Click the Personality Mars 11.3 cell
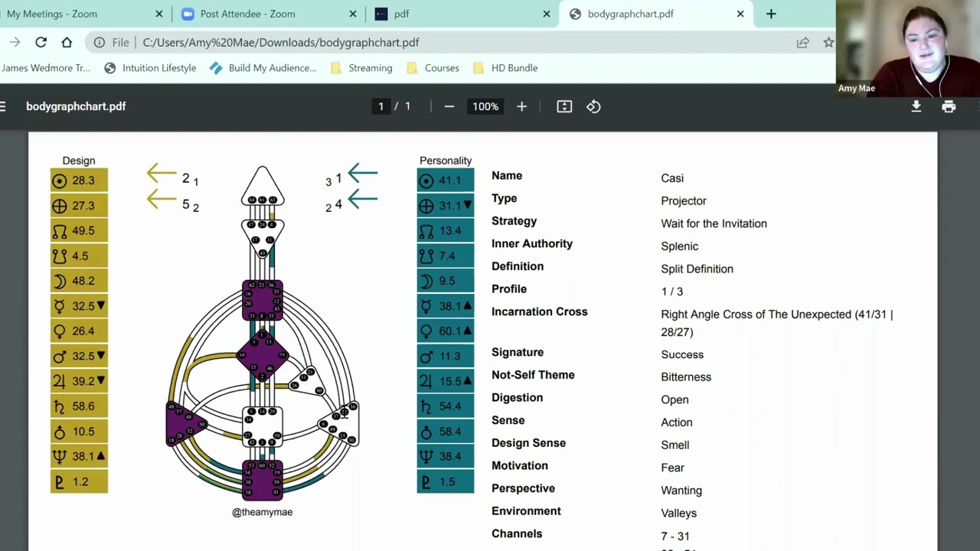Screen dimensions: 980x551 (x=446, y=356)
